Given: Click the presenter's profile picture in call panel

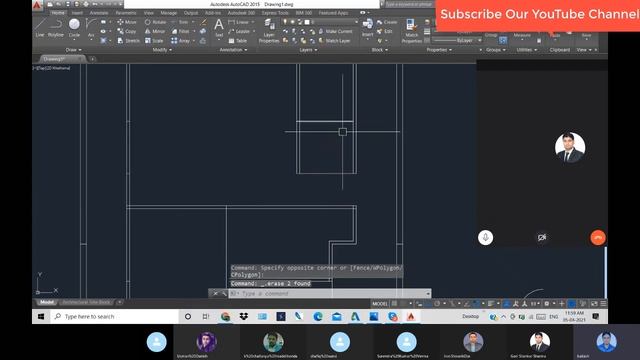Looking at the screenshot, I should tap(570, 147).
